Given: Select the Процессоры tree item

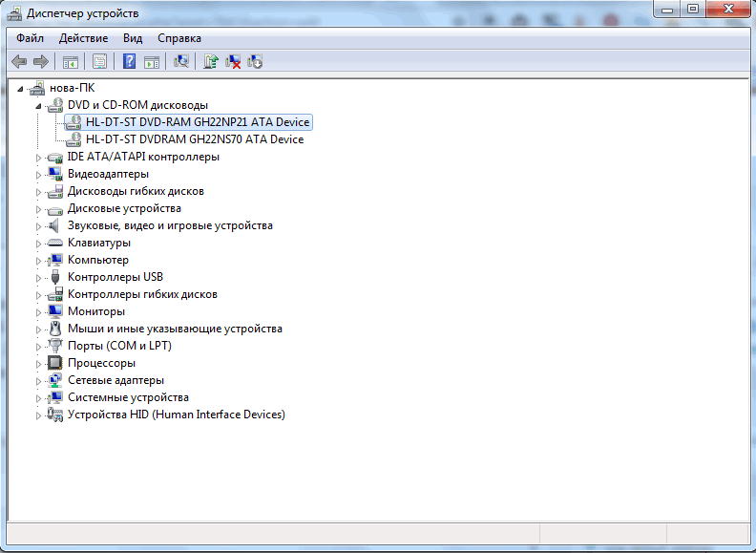Looking at the screenshot, I should [101, 363].
